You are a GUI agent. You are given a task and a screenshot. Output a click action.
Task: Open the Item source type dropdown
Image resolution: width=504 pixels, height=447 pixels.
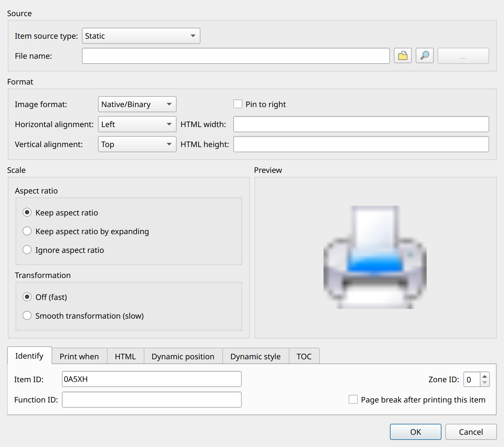[141, 36]
